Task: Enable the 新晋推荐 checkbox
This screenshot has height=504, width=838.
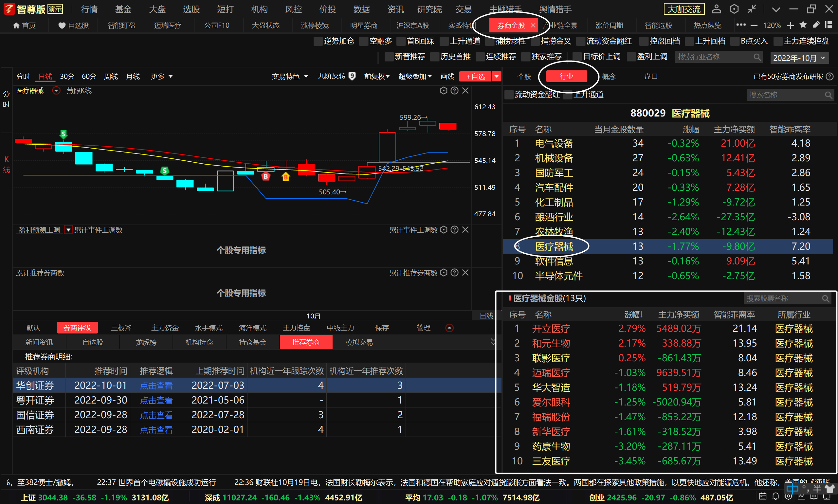Action: [x=389, y=57]
